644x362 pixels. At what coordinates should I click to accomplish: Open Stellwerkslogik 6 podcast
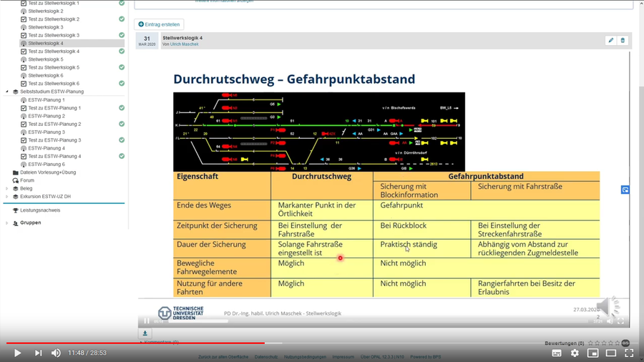[46, 76]
